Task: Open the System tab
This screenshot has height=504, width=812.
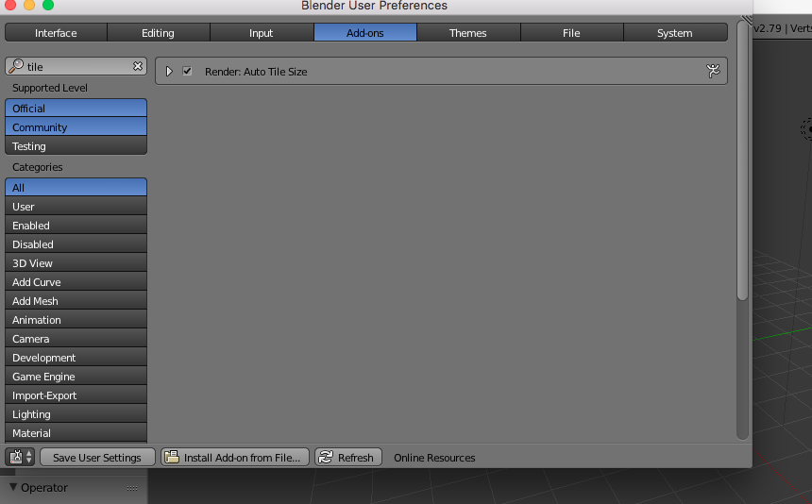Action: click(x=675, y=33)
